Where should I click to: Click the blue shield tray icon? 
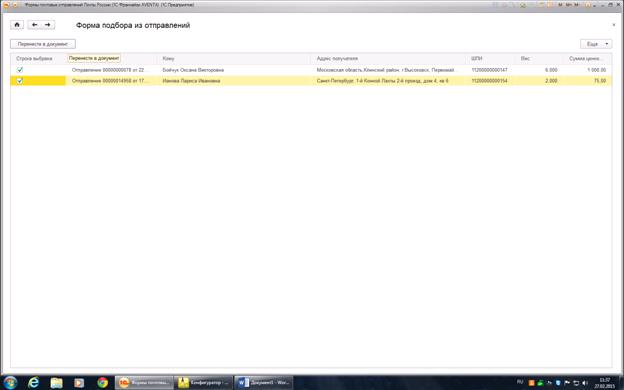tap(558, 383)
